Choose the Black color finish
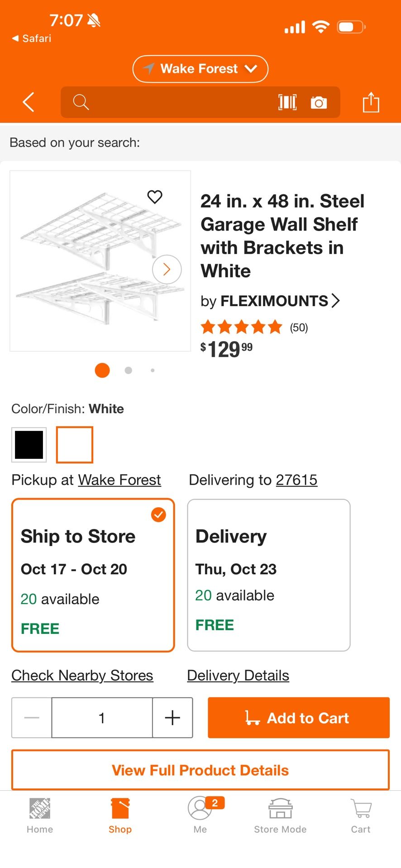 tap(29, 444)
